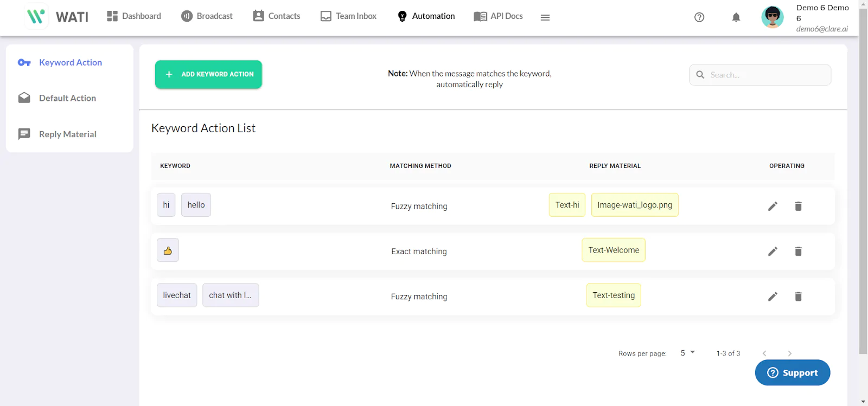
Task: Click the OPERATING column header
Action: (787, 166)
